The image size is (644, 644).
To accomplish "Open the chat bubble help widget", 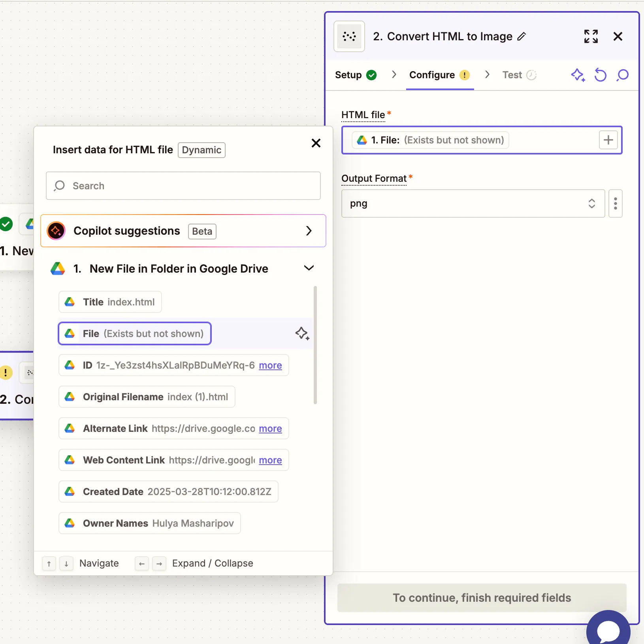I will pyautogui.click(x=608, y=630).
